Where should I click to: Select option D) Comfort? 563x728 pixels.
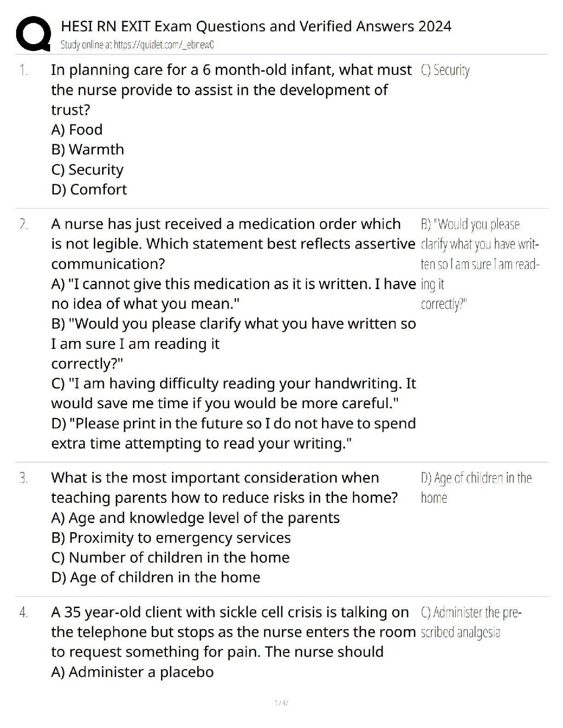point(89,189)
